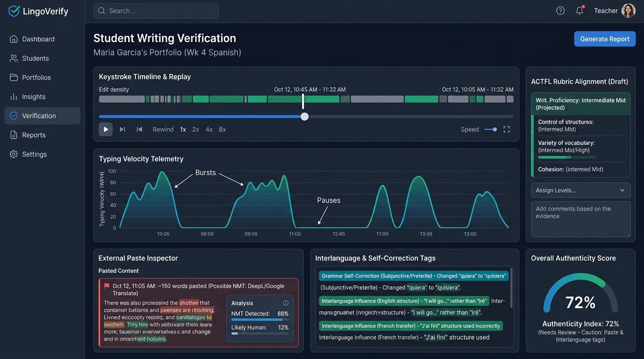This screenshot has width=644, height=359.
Task: Click the Authenticity Index: 72% label
Action: pyautogui.click(x=580, y=324)
